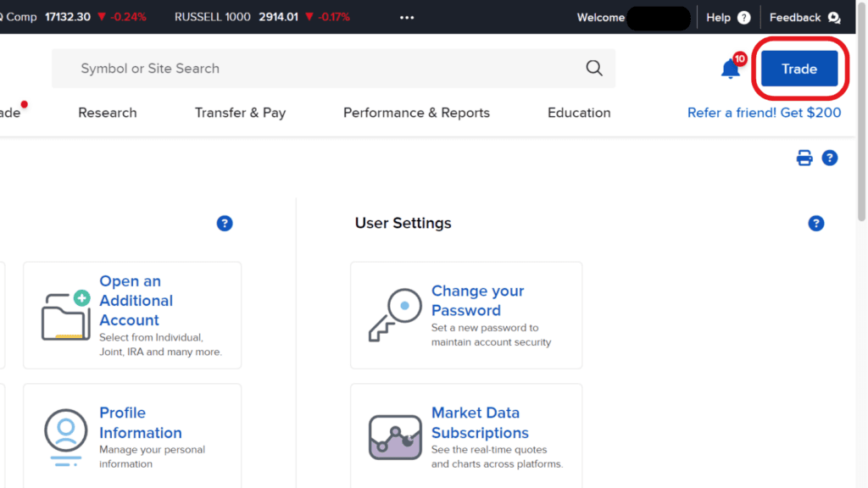Open the Performance & Reports menu
868x488 pixels.
tap(416, 112)
